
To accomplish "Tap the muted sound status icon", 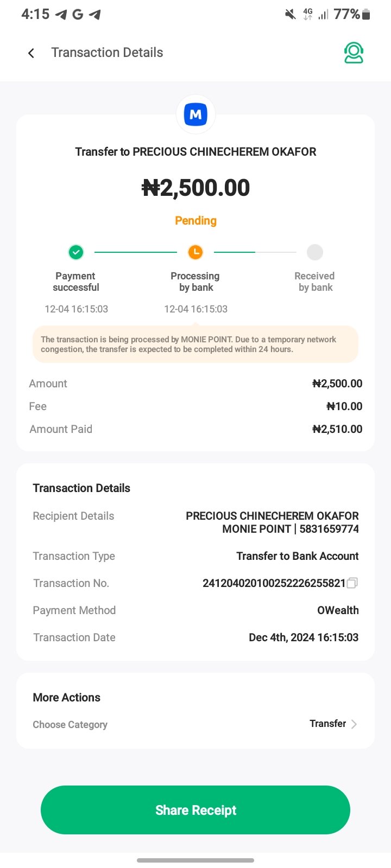I will [291, 15].
